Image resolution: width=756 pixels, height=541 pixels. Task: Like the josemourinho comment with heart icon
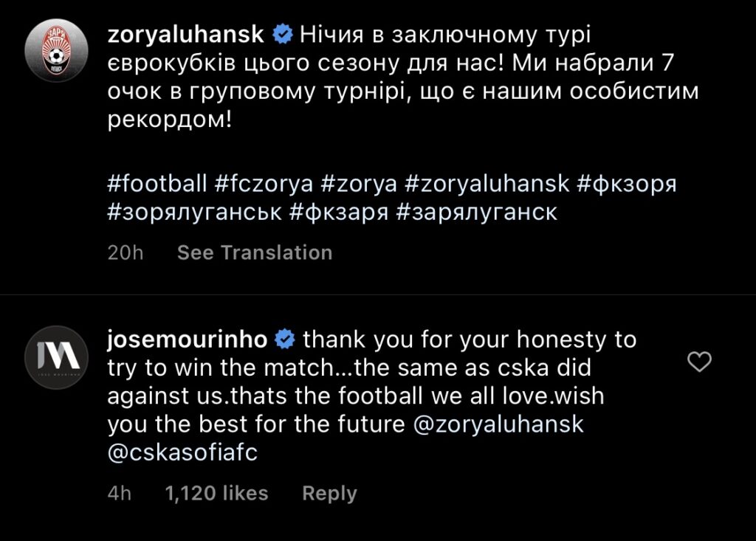coord(698,362)
